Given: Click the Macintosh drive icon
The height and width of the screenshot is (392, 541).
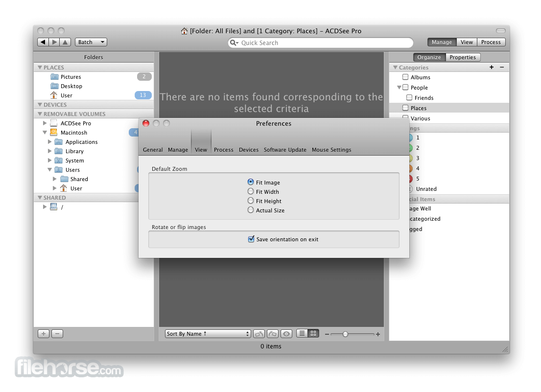Looking at the screenshot, I should 53,133.
